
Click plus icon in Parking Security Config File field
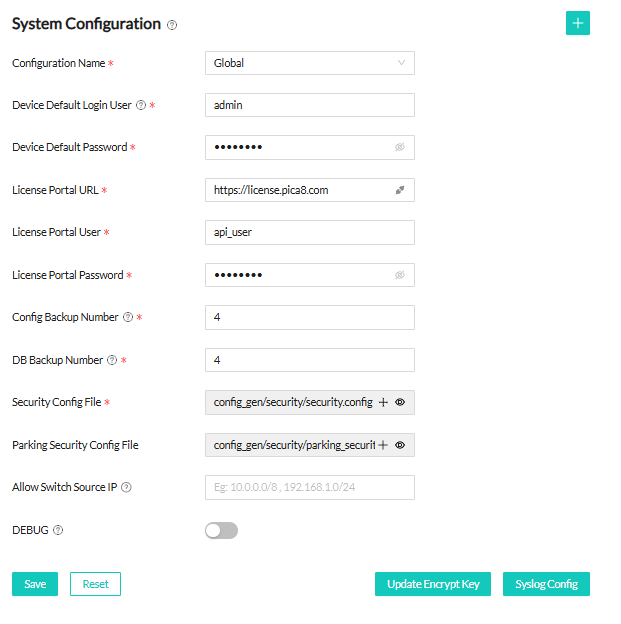(x=383, y=445)
